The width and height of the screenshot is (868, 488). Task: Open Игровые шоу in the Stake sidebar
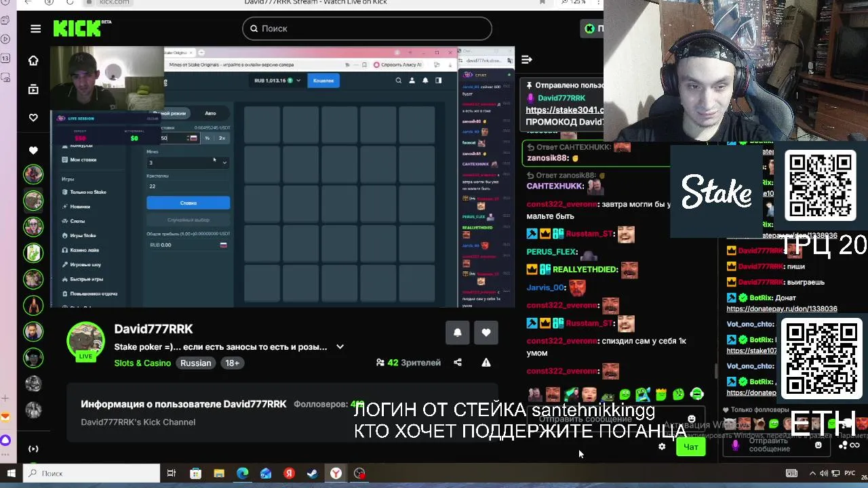pyautogui.click(x=81, y=265)
